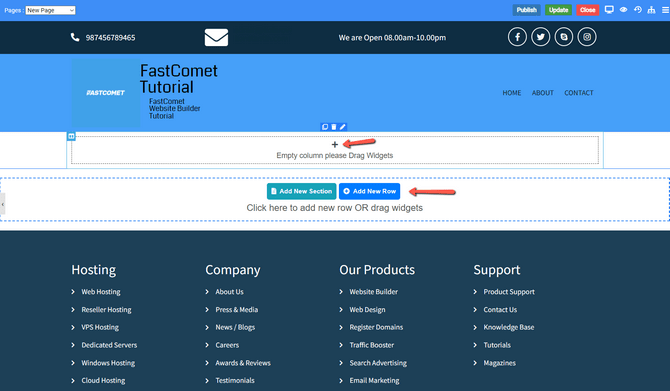Click Add New Section button
670x391 pixels.
coord(302,191)
